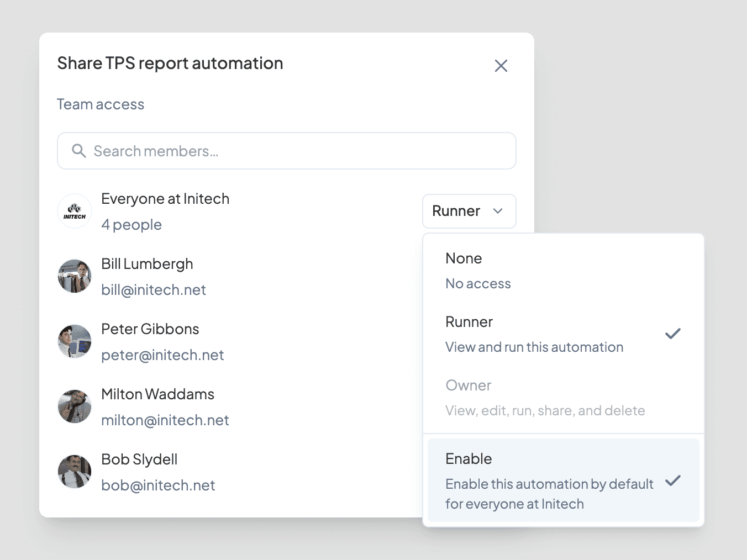Click the bill@initech.net email

[154, 290]
